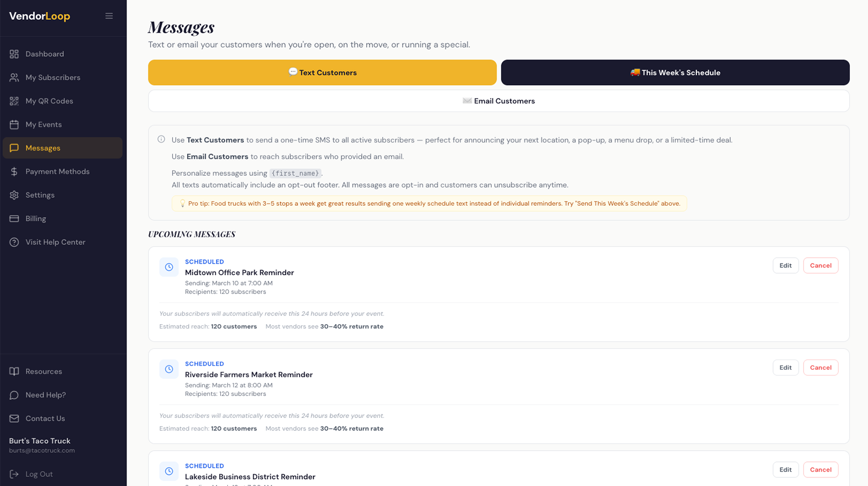The height and width of the screenshot is (486, 868).
Task: Click the Payment Methods dollar icon
Action: 14,171
